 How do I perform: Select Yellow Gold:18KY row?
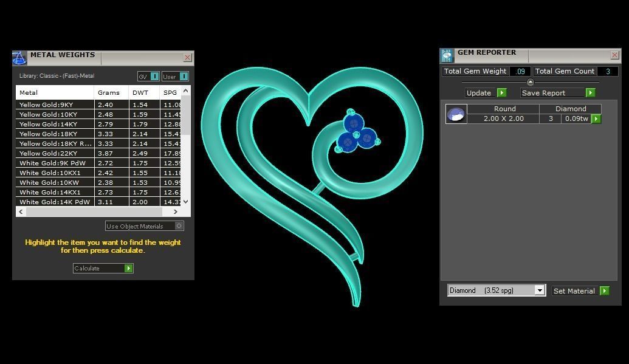[x=98, y=134]
